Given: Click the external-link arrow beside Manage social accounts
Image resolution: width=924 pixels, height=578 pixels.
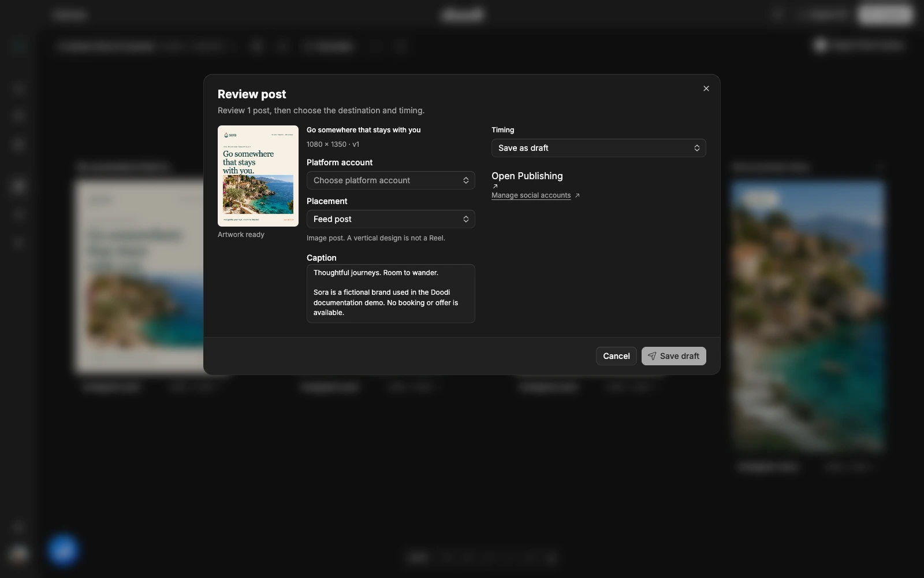Looking at the screenshot, I should (577, 195).
